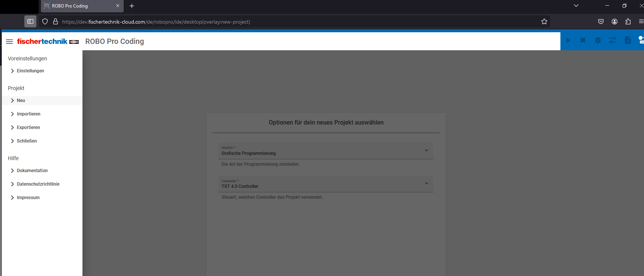Toggle the hamburger navigation menu

[x=9, y=42]
